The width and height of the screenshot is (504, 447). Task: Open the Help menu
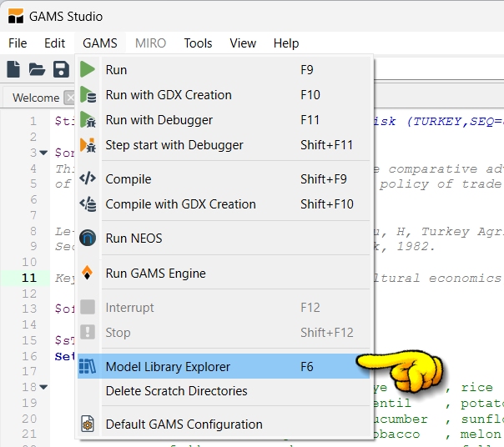[286, 43]
